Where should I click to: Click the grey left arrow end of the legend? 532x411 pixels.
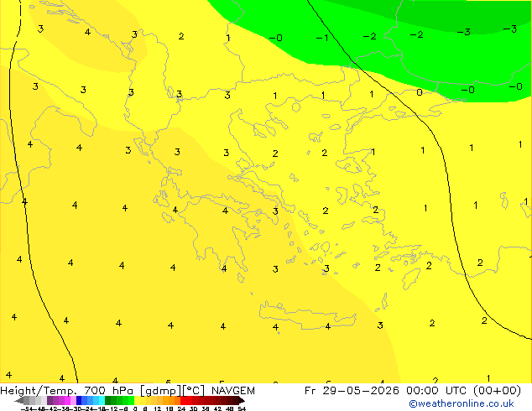click(19, 401)
